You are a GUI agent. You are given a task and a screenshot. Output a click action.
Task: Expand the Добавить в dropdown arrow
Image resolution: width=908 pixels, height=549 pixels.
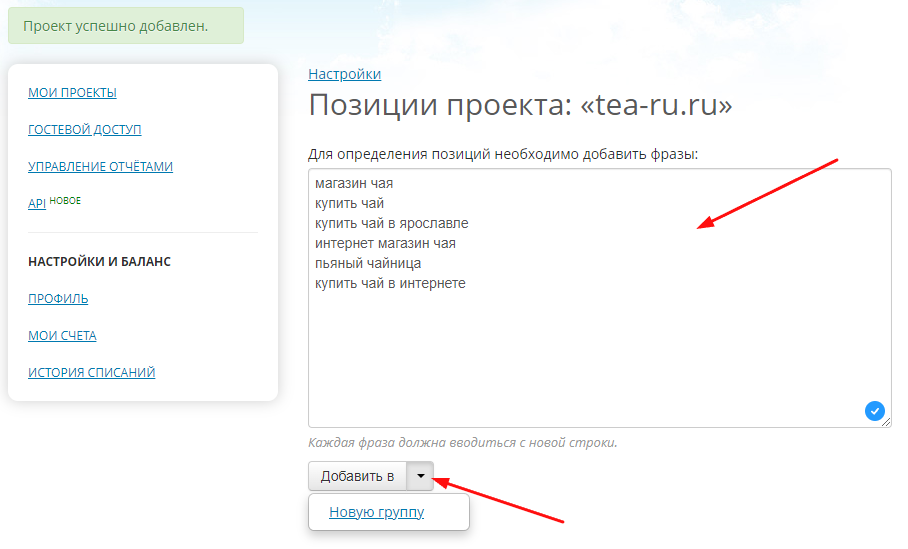(420, 476)
